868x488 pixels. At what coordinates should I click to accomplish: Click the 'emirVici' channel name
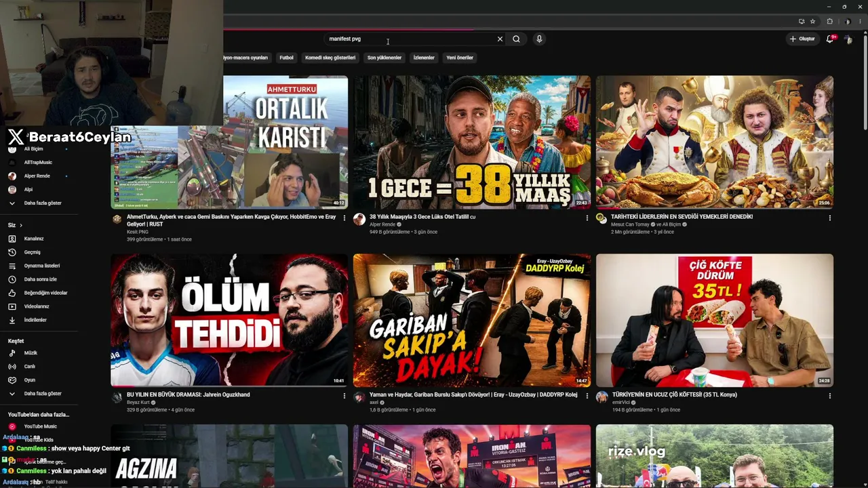tap(621, 403)
